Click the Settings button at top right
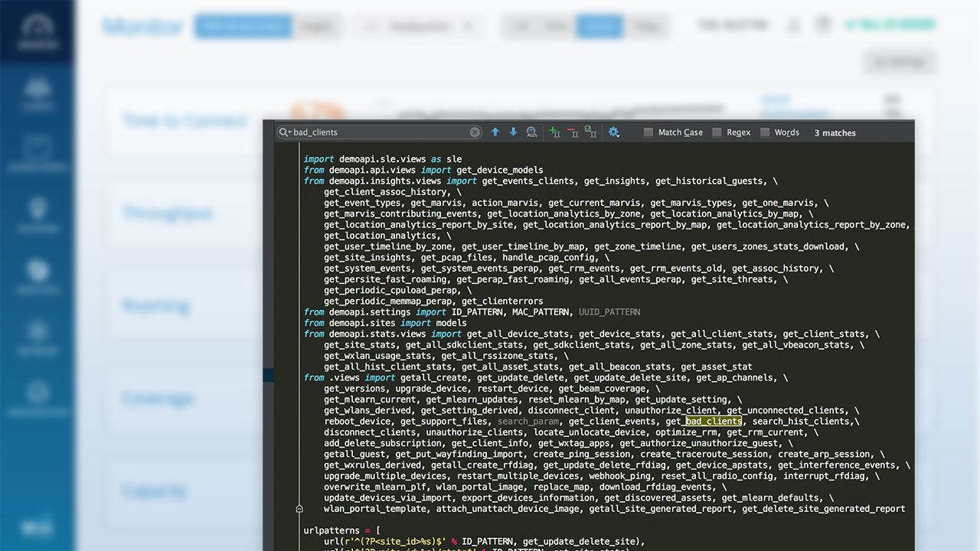The width and height of the screenshot is (980, 551). click(900, 62)
